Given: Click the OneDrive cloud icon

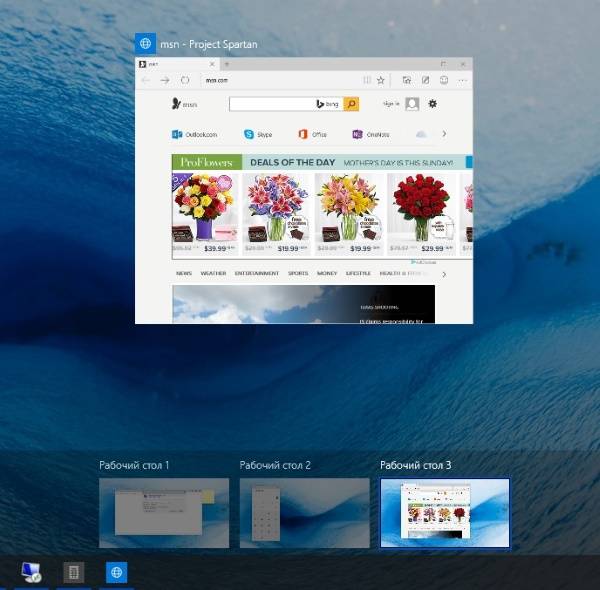Looking at the screenshot, I should click(421, 134).
